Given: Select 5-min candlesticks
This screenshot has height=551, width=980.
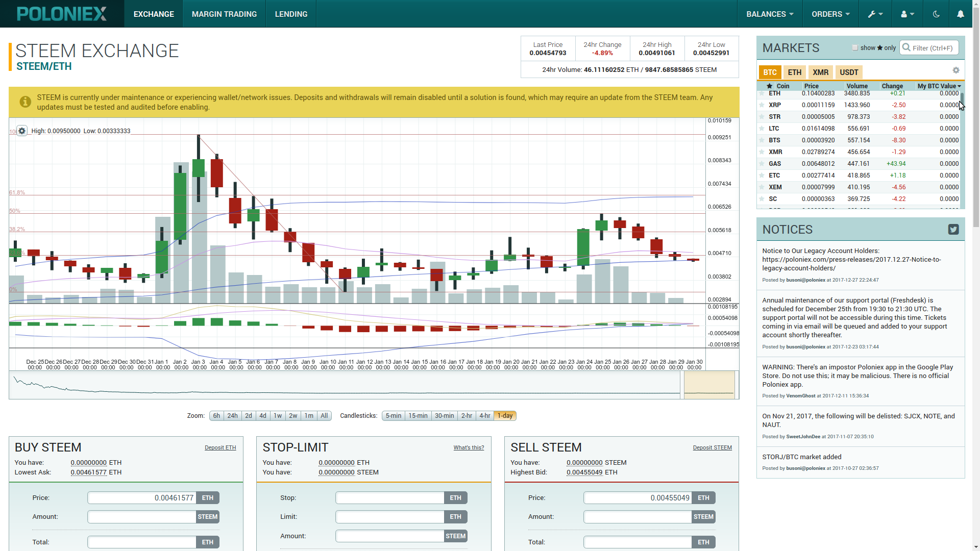Looking at the screenshot, I should tap(394, 416).
